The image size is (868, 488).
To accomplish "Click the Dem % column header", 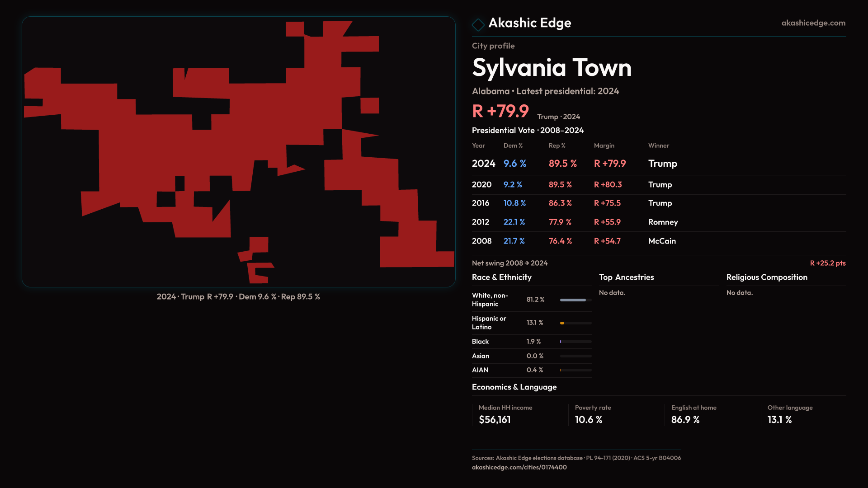I will [x=513, y=145].
